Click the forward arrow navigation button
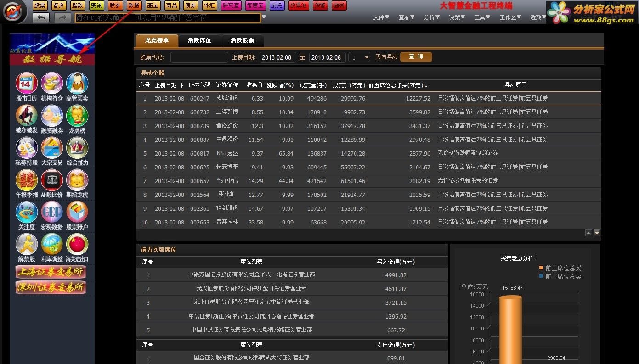The image size is (639, 364). click(x=62, y=17)
